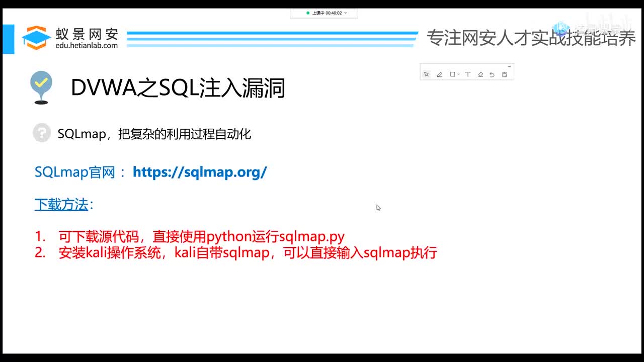Click the green recording status dot

308,13
